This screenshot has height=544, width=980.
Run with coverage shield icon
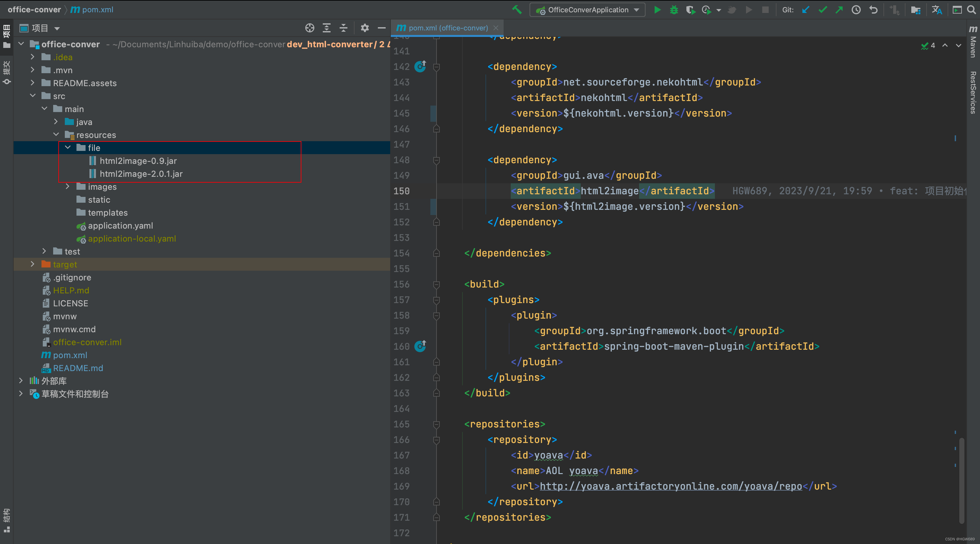[x=691, y=10]
